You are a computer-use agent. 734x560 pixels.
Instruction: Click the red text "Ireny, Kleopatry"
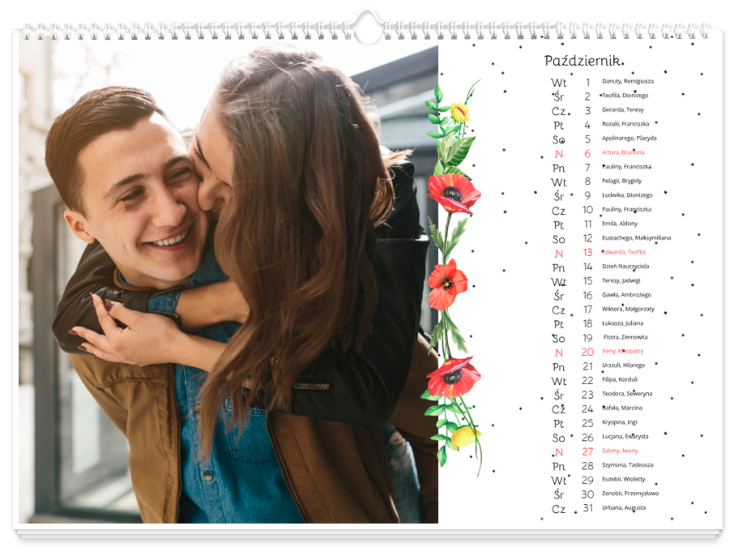coord(622,351)
